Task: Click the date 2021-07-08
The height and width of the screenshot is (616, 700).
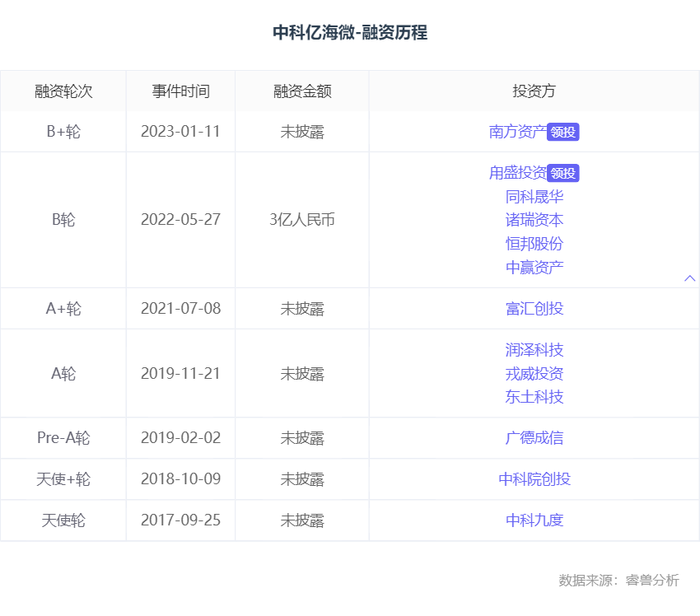Action: pos(181,309)
